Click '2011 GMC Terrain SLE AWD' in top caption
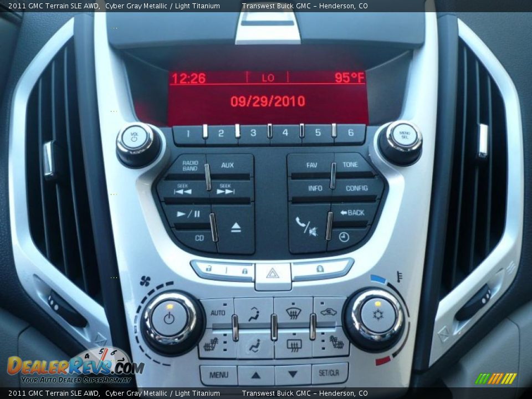532x399 pixels. 54,6
